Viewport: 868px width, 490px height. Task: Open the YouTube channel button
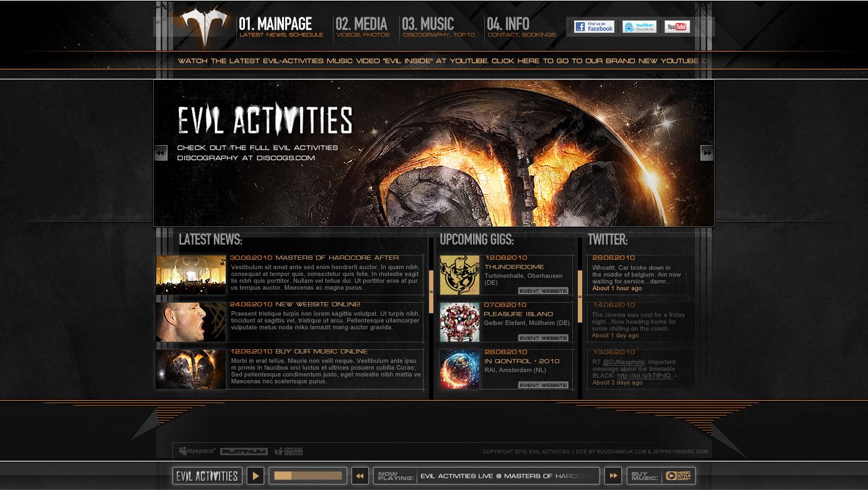677,26
